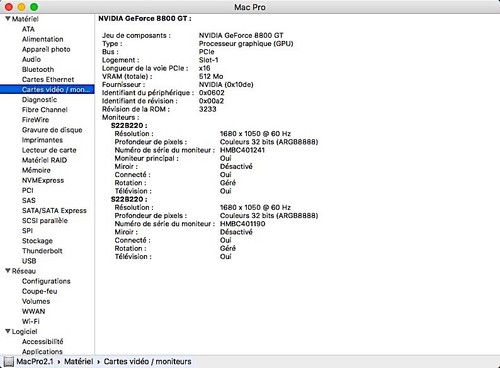Open Stockage in the sidebar
This screenshot has width=500, height=368.
click(x=37, y=241)
